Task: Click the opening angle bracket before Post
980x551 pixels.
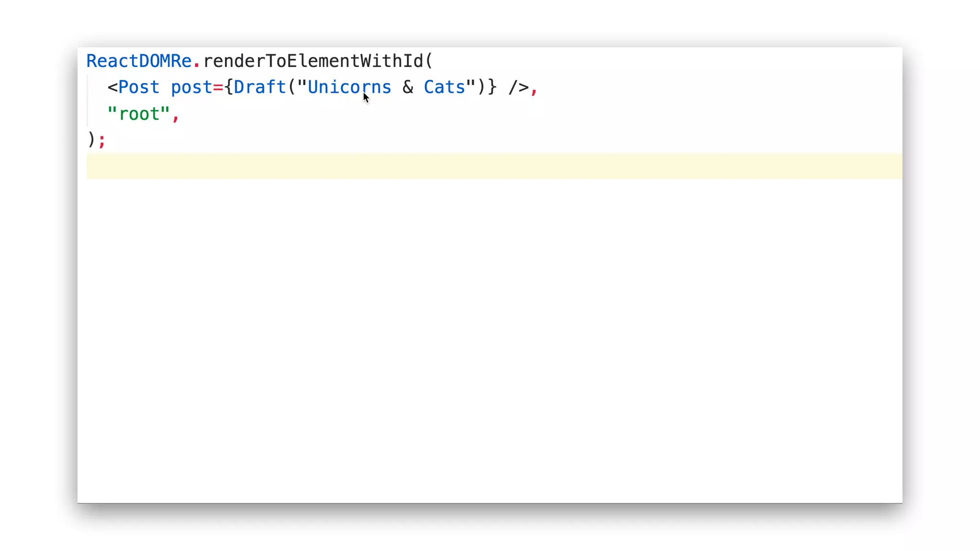Action: [x=112, y=88]
